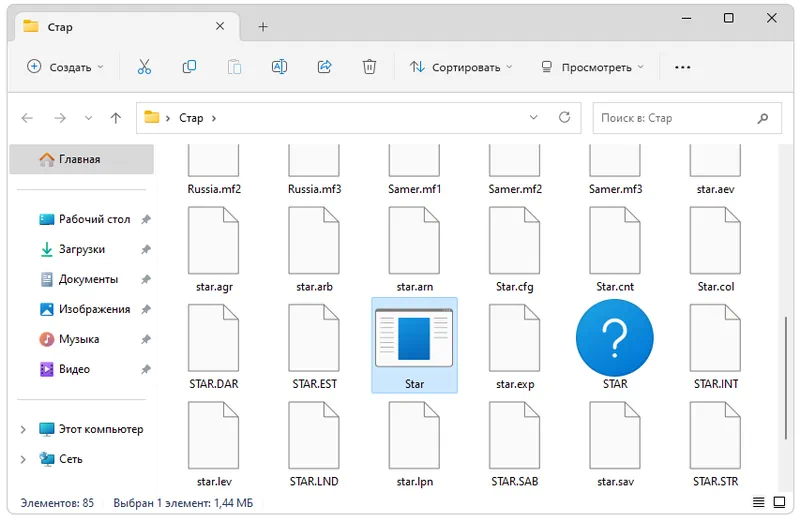Click the Cut scissors icon
This screenshot has width=800, height=521.
click(x=144, y=67)
